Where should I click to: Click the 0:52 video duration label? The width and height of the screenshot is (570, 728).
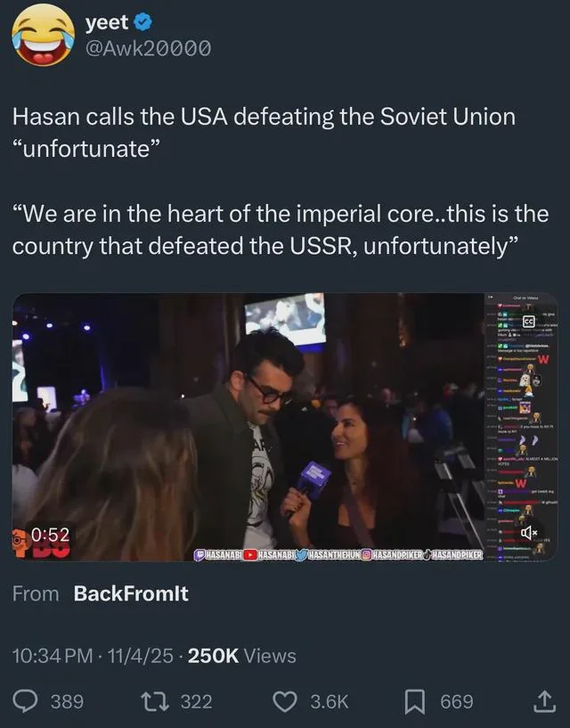point(51,535)
